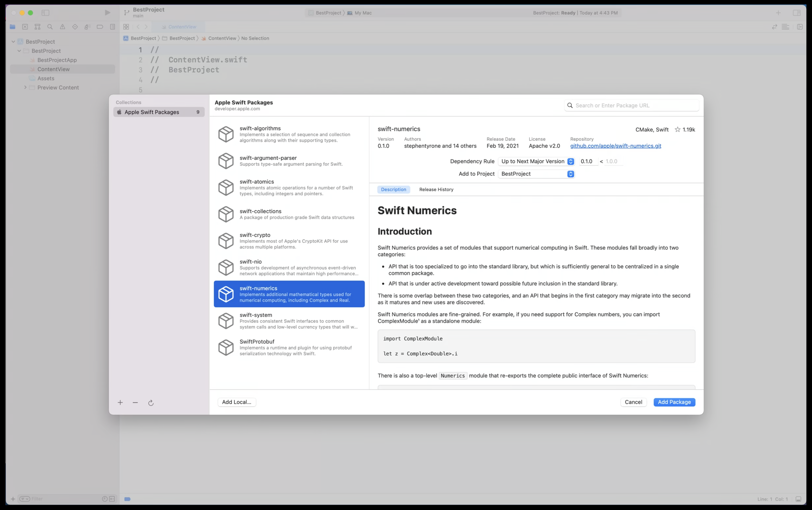Collapse the root BestProject tree item
812x510 pixels.
point(13,42)
